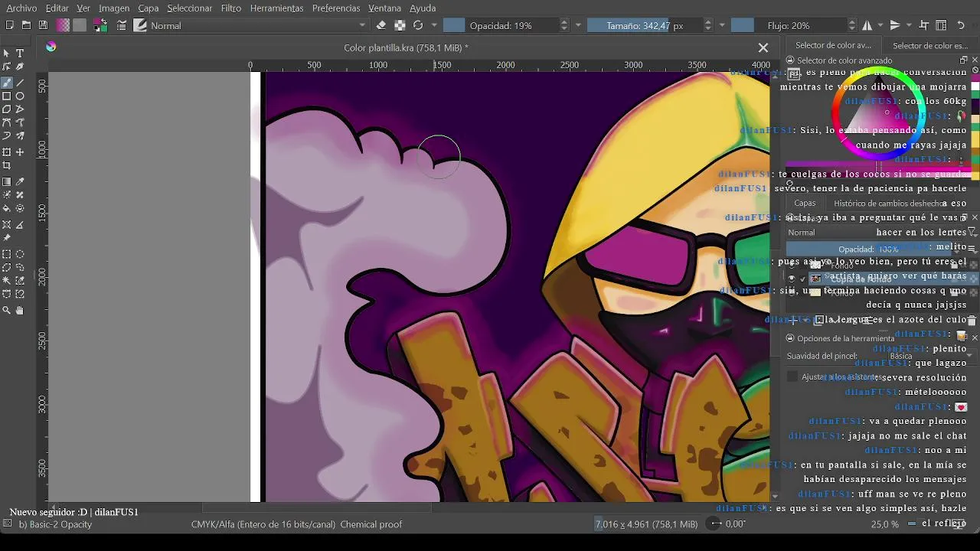Select the Text tool in the toolbox

click(20, 54)
